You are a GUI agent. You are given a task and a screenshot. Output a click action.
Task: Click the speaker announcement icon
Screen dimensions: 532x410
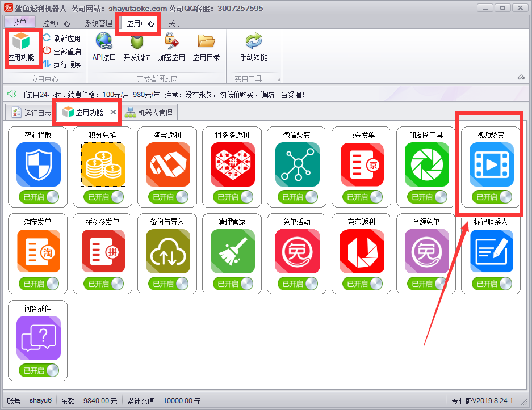(x=11, y=94)
